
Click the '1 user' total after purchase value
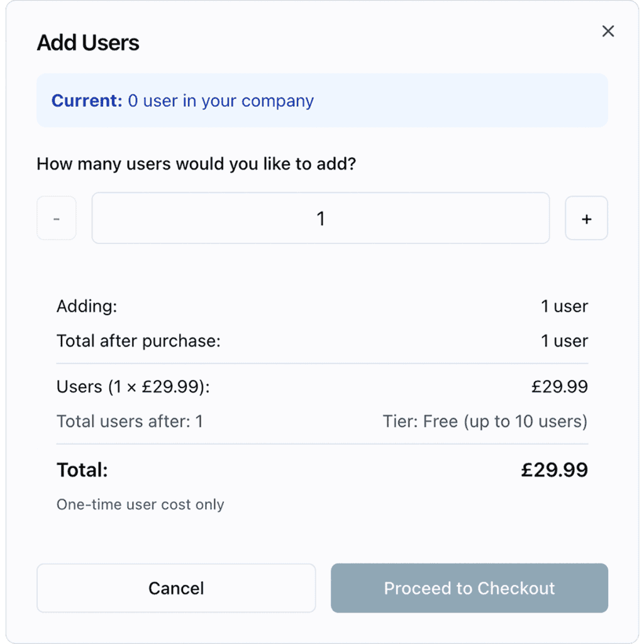pyautogui.click(x=564, y=341)
